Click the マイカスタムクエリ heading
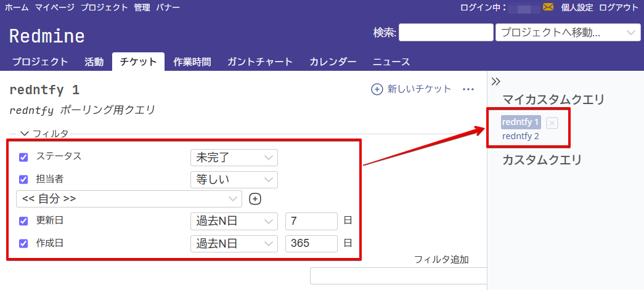The height and width of the screenshot is (290, 644). click(x=553, y=99)
